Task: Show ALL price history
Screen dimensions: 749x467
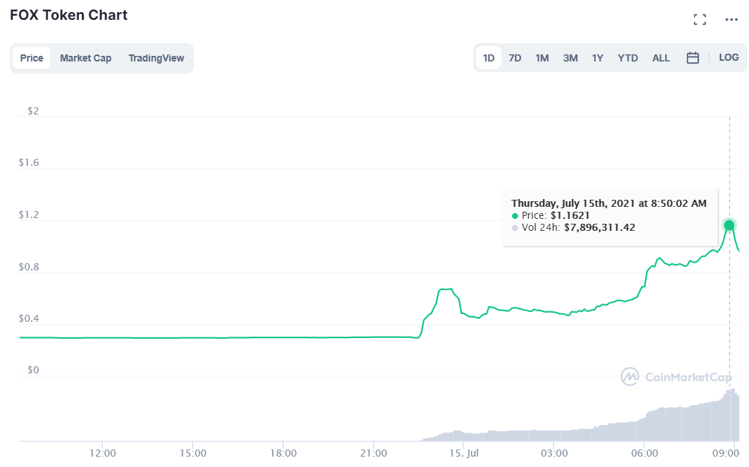Action: pos(661,58)
